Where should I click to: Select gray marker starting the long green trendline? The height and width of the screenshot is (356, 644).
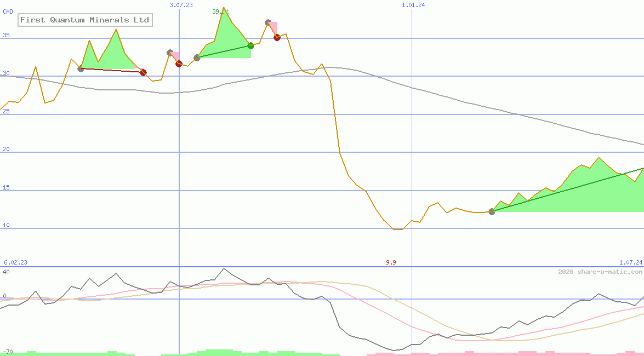(x=492, y=211)
